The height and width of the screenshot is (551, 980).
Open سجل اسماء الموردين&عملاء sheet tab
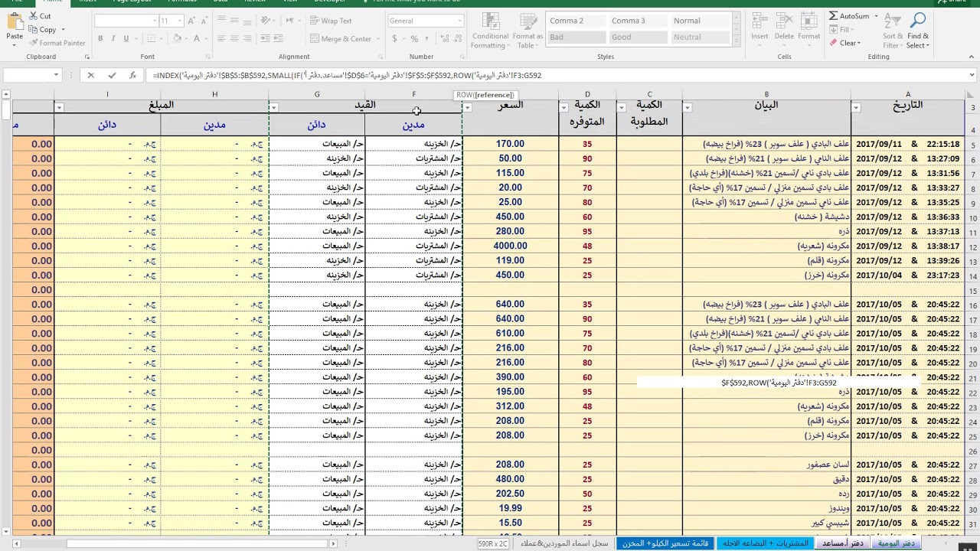tap(564, 543)
